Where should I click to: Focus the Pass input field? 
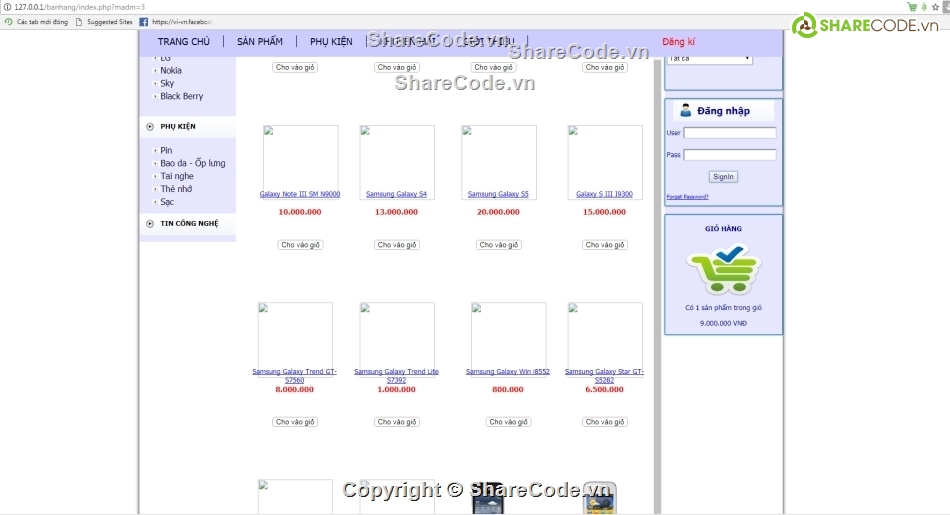729,154
